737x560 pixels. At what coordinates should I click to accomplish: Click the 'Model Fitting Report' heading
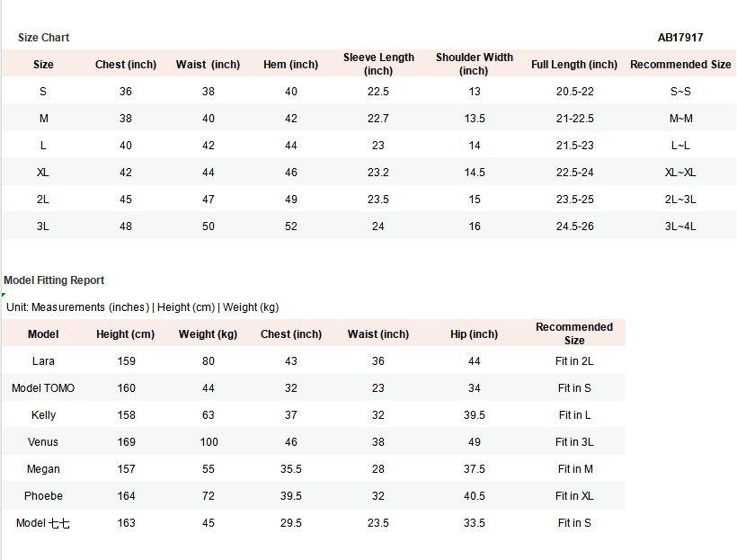tap(54, 280)
